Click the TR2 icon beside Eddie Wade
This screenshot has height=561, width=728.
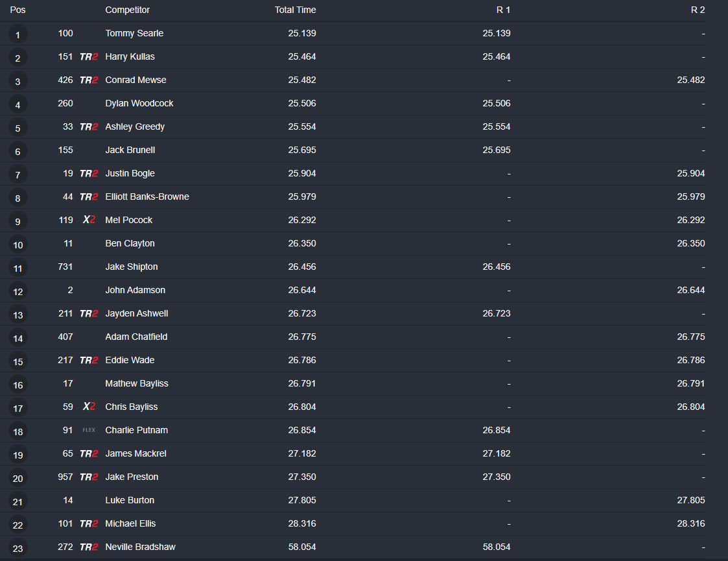pos(89,361)
